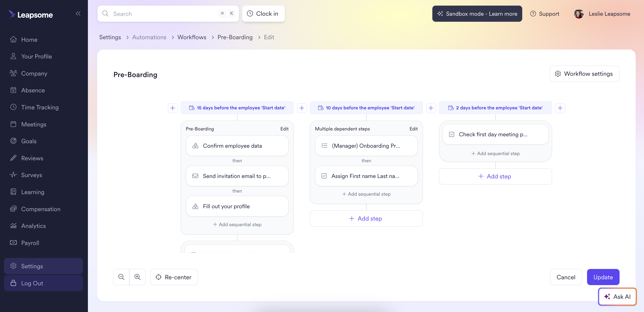Go to Workflows breadcrumb
The image size is (644, 312).
(192, 37)
